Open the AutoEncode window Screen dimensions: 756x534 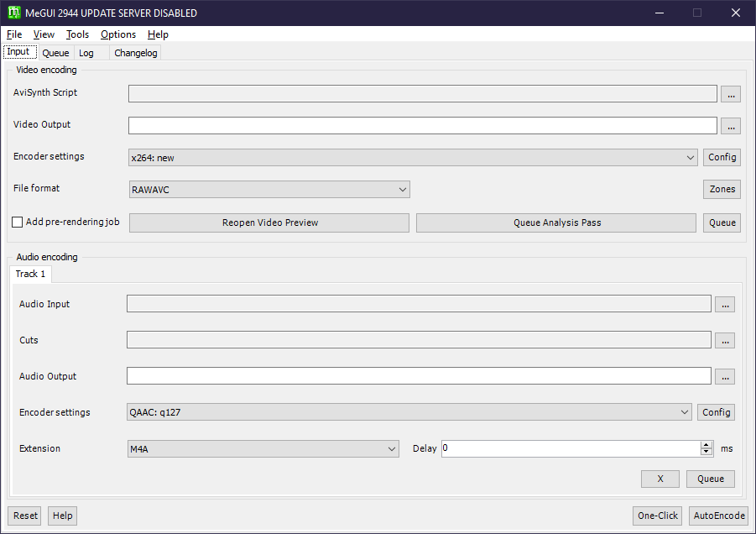pyautogui.click(x=718, y=516)
